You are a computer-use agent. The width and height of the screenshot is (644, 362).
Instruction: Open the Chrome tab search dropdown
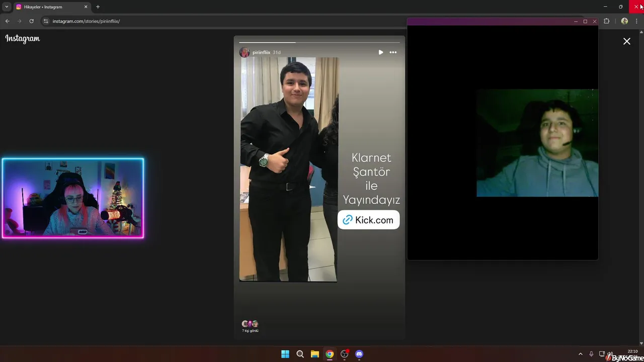pyautogui.click(x=7, y=7)
